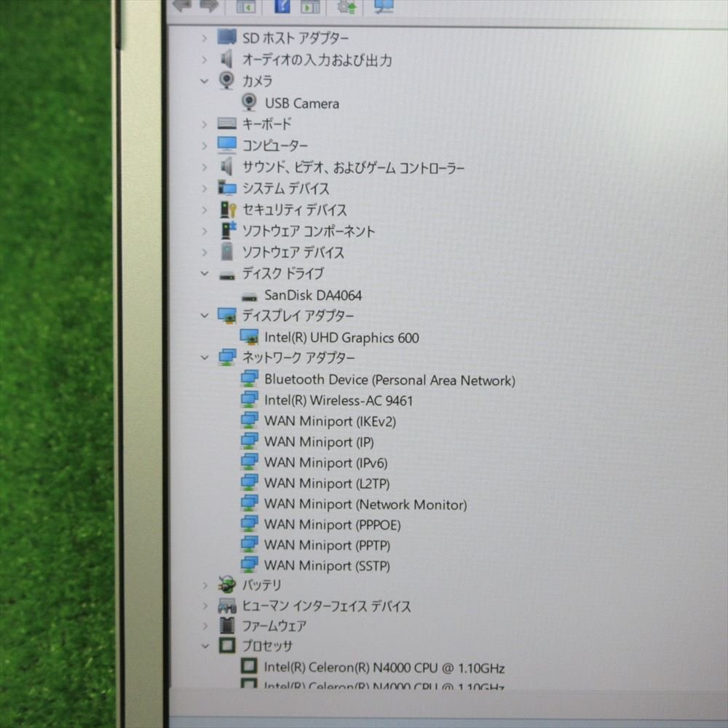Expand the ソフトウェア デバイス node
The image size is (728, 728).
(204, 252)
